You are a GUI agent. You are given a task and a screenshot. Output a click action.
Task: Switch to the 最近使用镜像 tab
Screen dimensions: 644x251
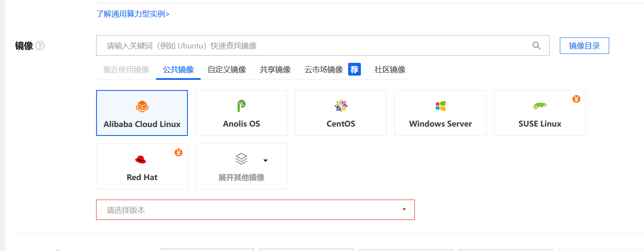pos(126,70)
